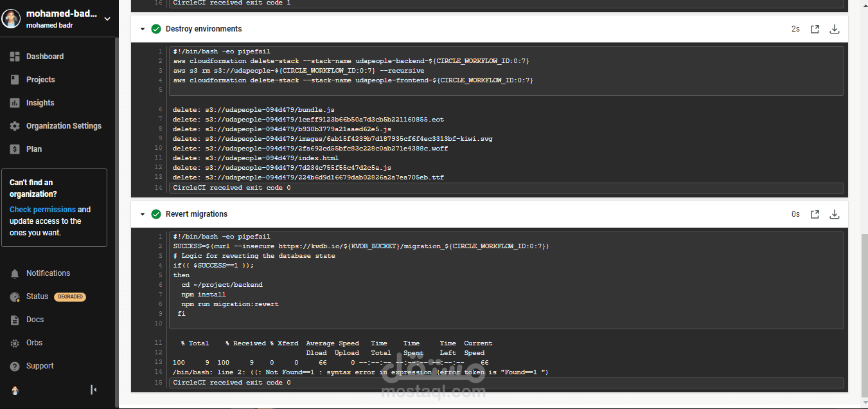Open the Status link
This screenshot has width=868, height=409.
click(x=37, y=296)
